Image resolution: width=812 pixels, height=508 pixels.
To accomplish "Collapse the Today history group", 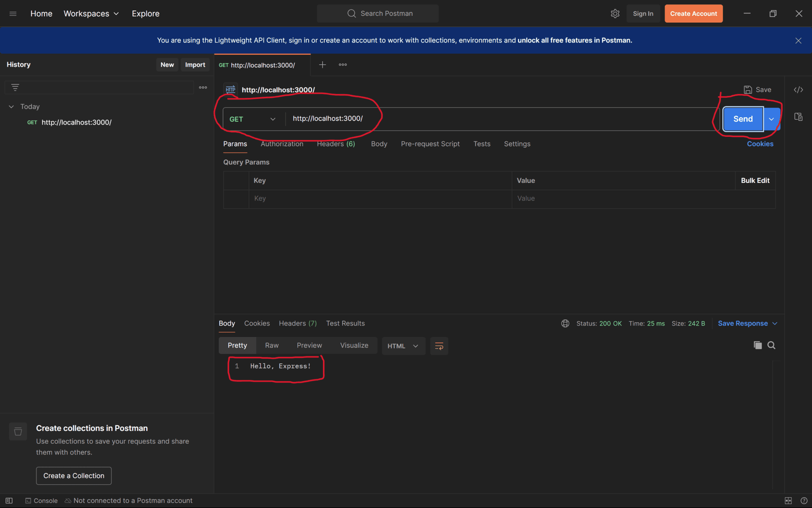I will pos(11,107).
